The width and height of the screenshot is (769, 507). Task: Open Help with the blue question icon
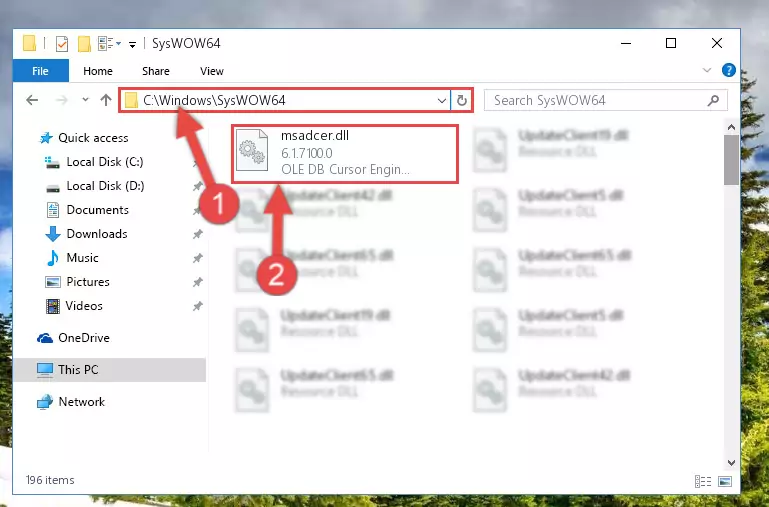coord(728,71)
